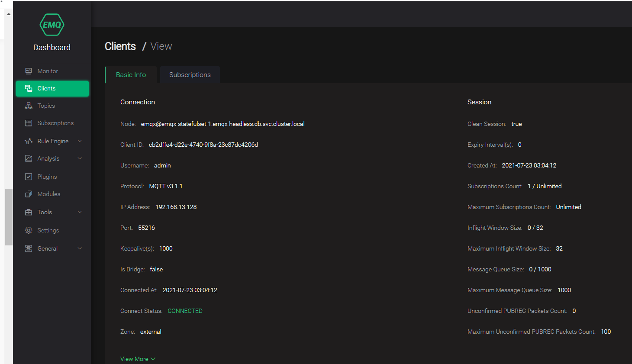This screenshot has width=632, height=364.
Task: Expand the Analysis menu chevron
Action: 80,158
